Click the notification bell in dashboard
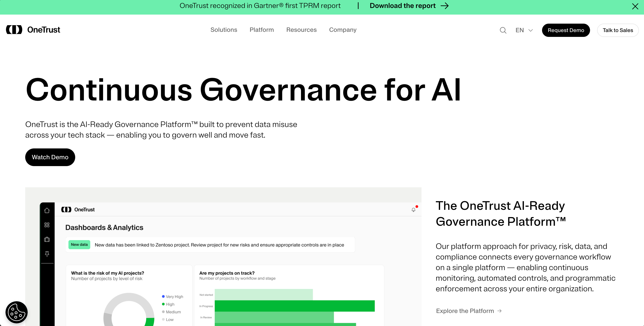644x326 pixels. point(414,210)
